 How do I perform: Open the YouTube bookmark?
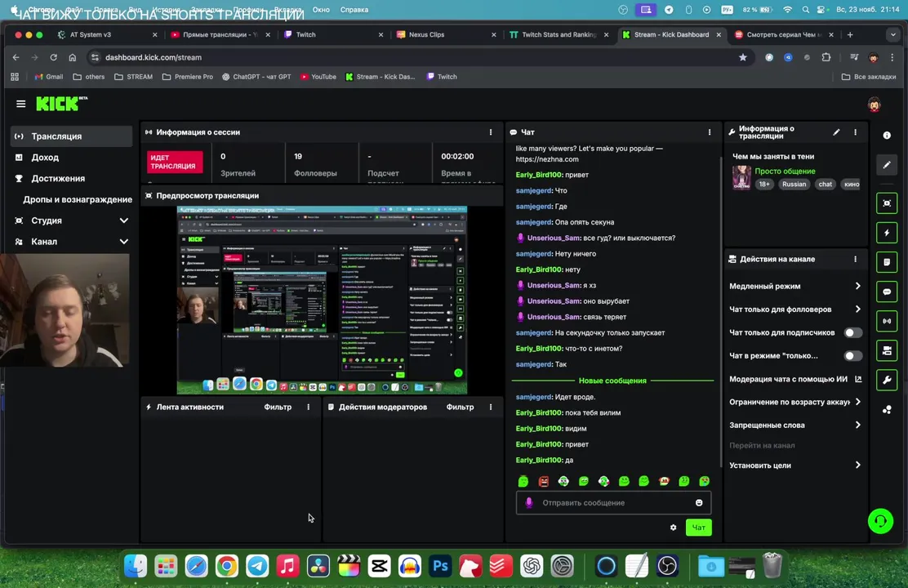[x=318, y=77]
